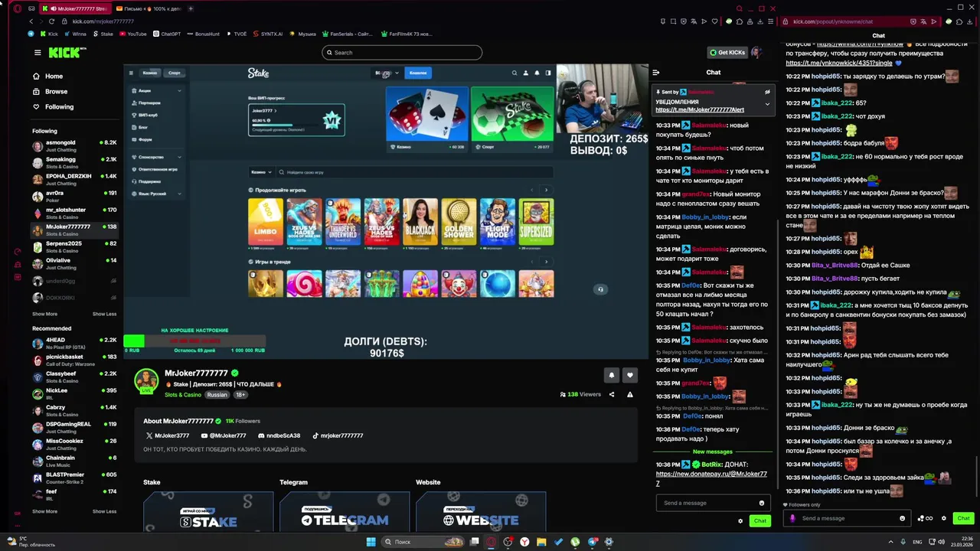
Task: Open the Stake bookmark
Action: [x=103, y=34]
